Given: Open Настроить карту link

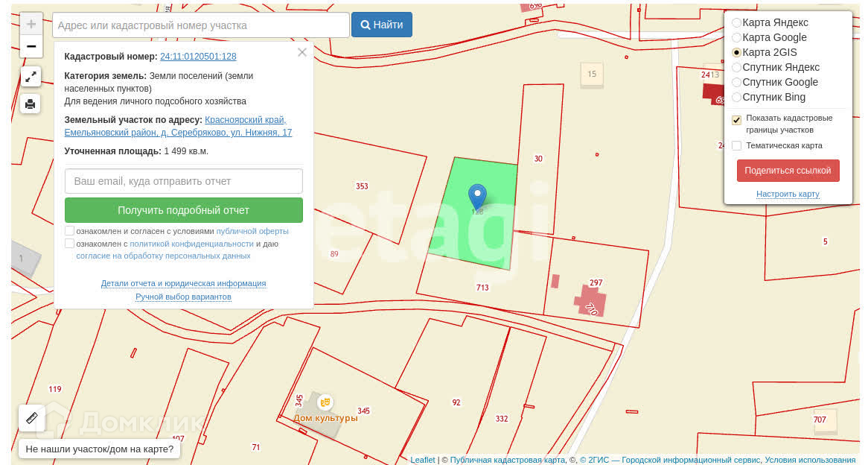Looking at the screenshot, I should click(788, 194).
